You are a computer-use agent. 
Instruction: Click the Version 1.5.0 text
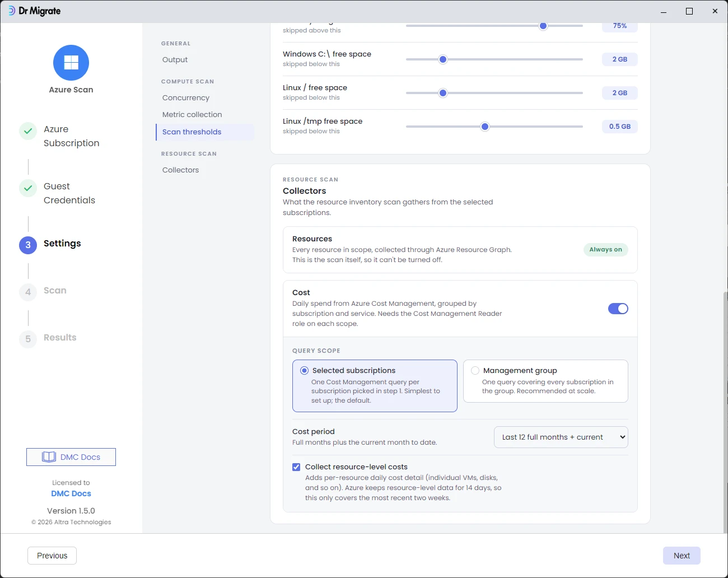tap(71, 511)
